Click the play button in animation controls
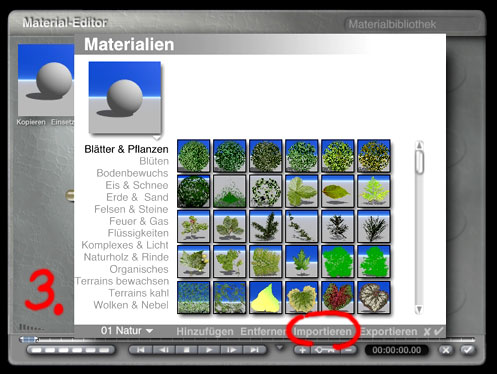497x374 pixels. [209, 350]
